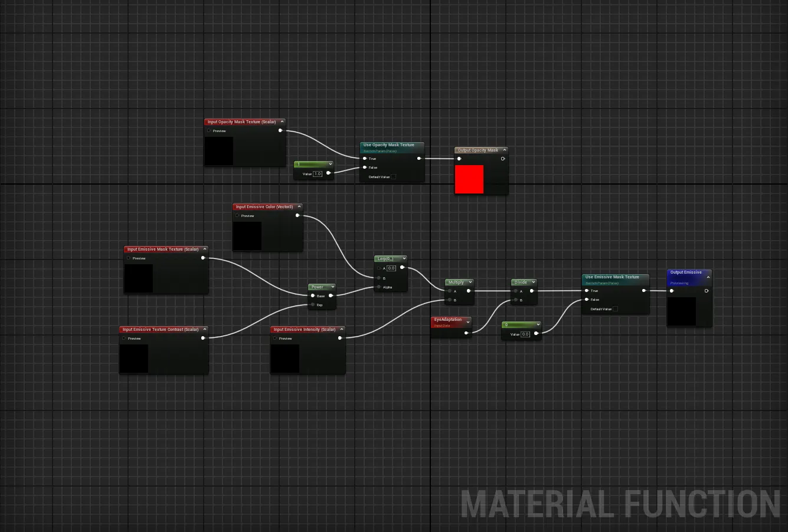Click A value field on Lerp node
788x532 pixels.
point(391,268)
